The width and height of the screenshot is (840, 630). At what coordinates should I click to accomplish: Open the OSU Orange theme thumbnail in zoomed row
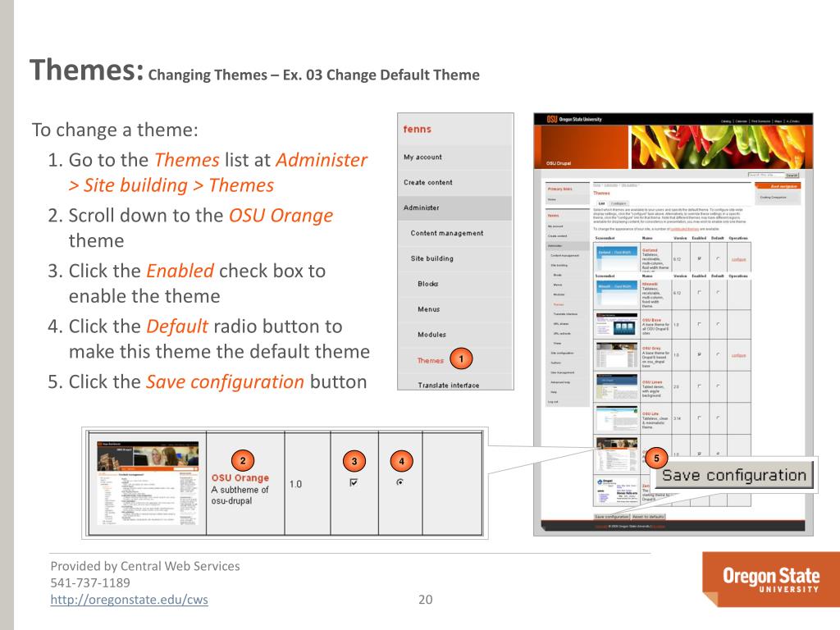(148, 482)
